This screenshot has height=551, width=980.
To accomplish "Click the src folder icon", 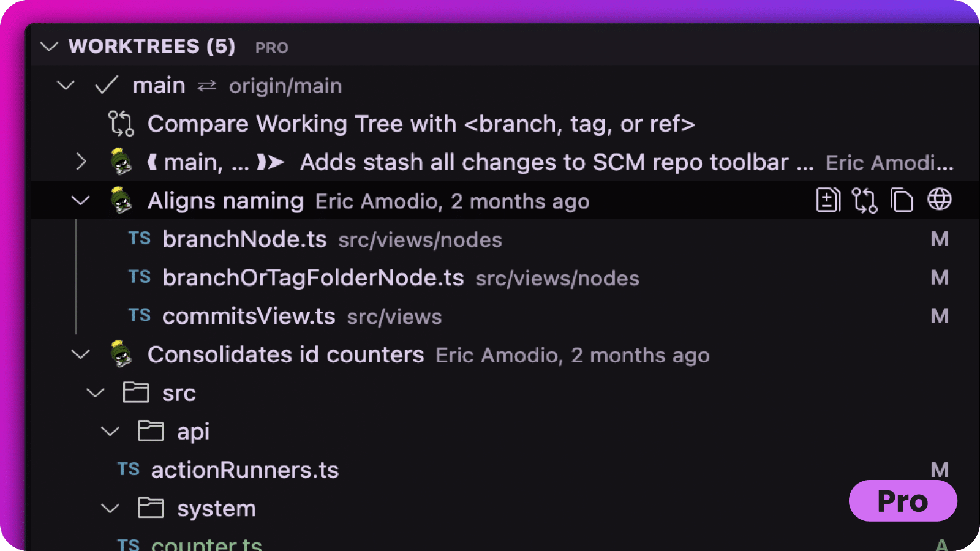I will [136, 392].
